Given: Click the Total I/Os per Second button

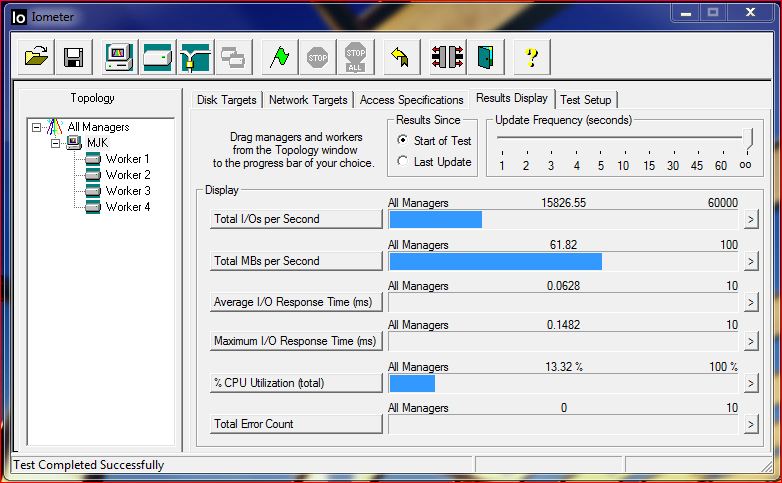Looking at the screenshot, I should pyautogui.click(x=296, y=219).
